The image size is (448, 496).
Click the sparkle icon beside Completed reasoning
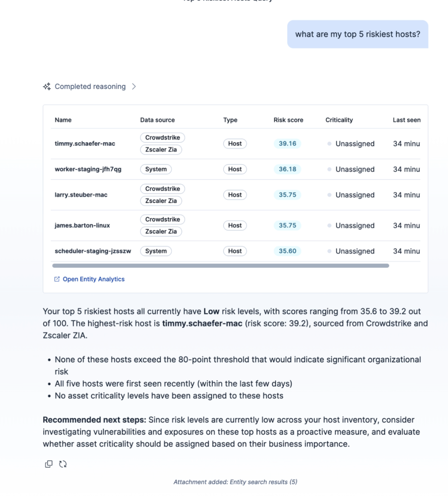point(47,86)
